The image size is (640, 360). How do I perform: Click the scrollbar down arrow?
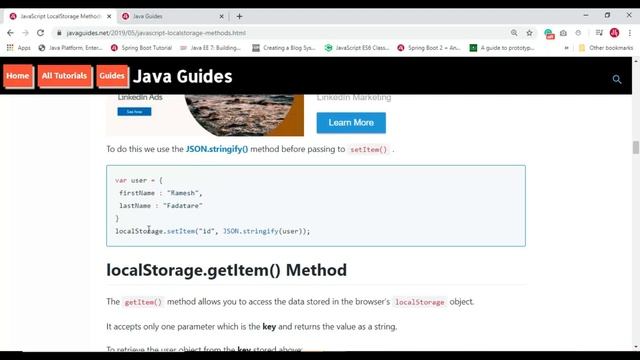[x=636, y=347]
